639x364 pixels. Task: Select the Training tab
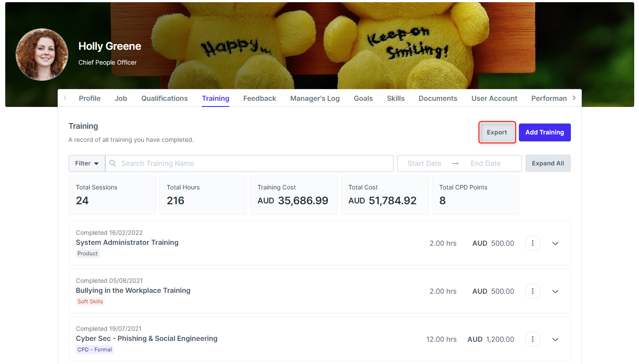click(215, 99)
